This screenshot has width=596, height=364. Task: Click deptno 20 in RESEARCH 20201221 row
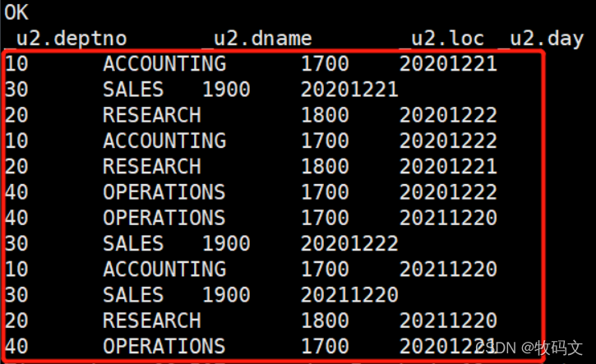[16, 167]
